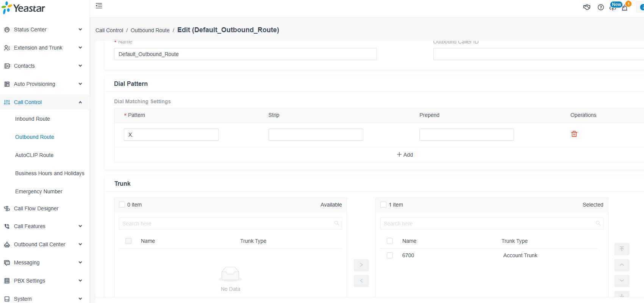The height and width of the screenshot is (303, 644).
Task: Go to Call Control breadcrumb link
Action: [109, 30]
